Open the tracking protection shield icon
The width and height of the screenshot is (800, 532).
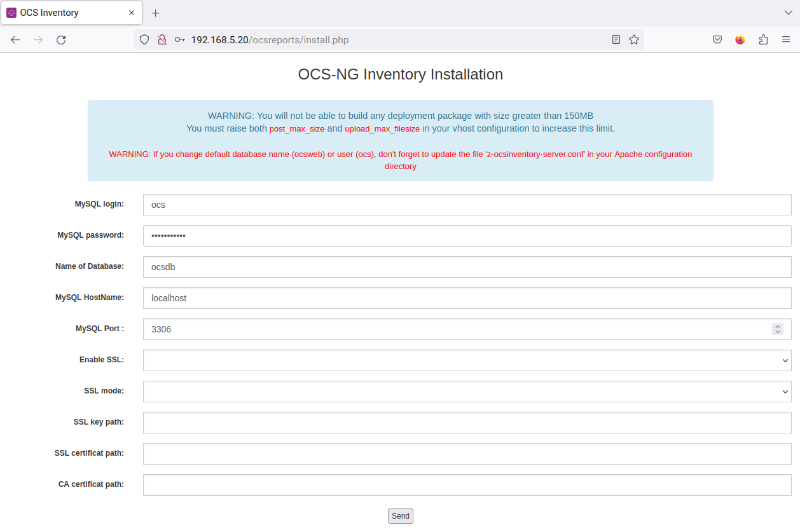[x=144, y=39]
